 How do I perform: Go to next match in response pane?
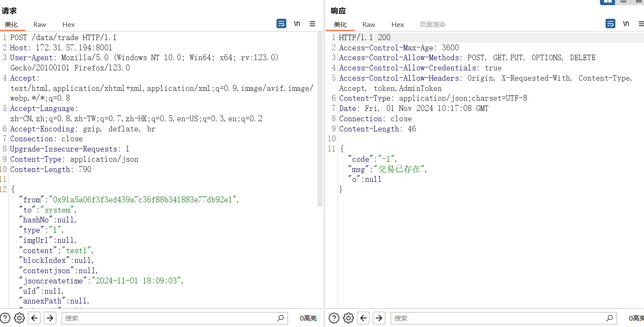click(x=379, y=318)
